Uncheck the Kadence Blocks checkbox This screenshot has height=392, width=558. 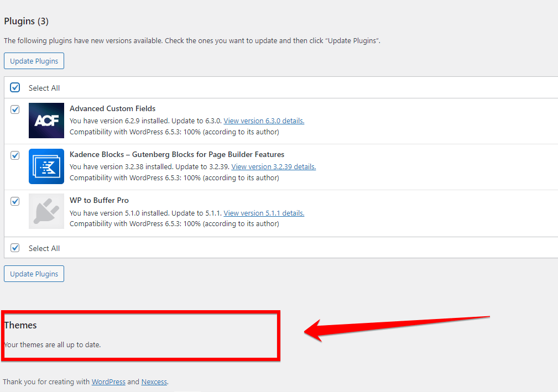(15, 155)
